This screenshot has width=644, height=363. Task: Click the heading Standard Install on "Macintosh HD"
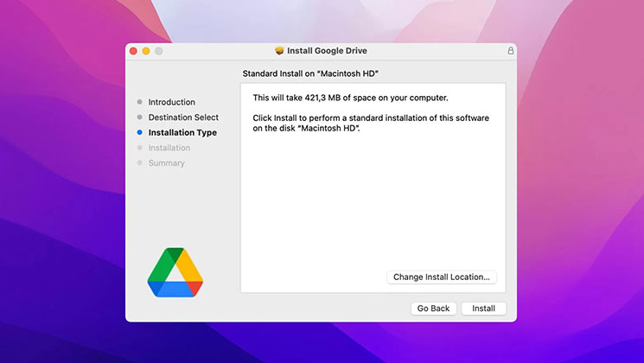pos(310,73)
